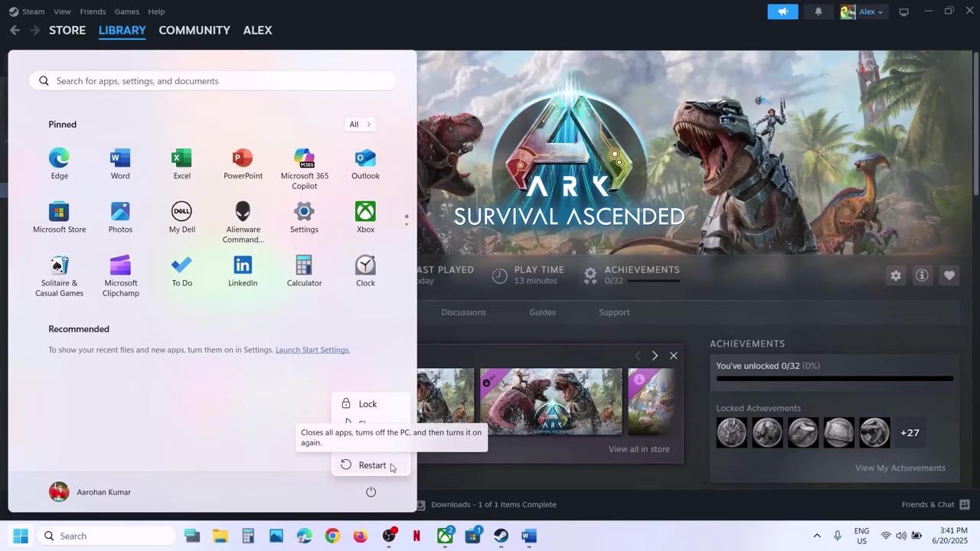Image resolution: width=980 pixels, height=551 pixels.
Task: Click Launch Start Settings link
Action: point(312,350)
